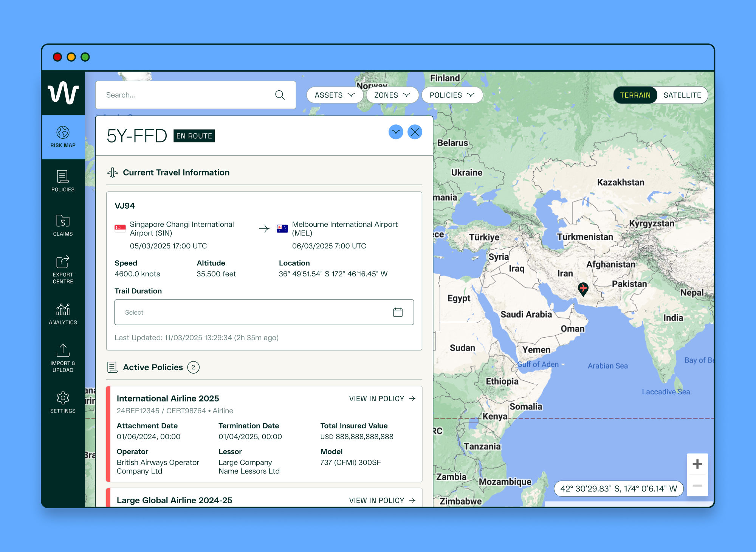756x552 pixels.
Task: Click the airplane icon beside Current Travel Information
Action: 112,172
